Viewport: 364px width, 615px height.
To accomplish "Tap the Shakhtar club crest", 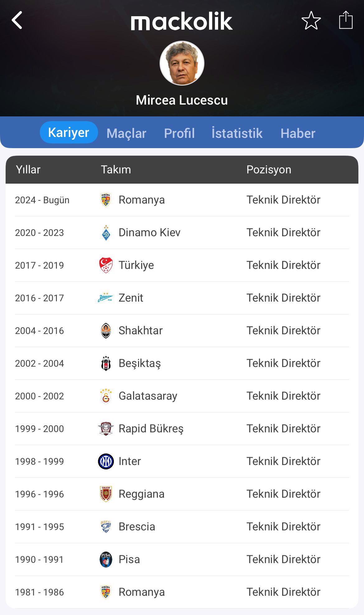I will tap(106, 331).
